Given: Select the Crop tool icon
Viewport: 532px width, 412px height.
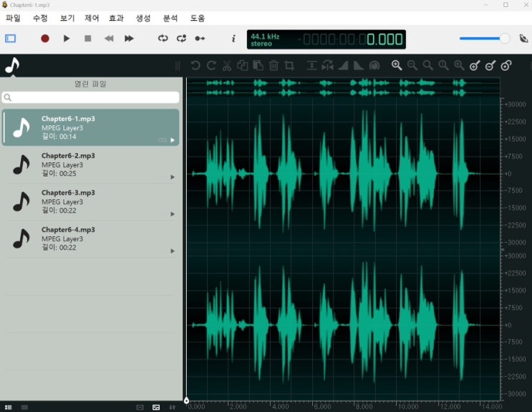Looking at the screenshot, I should pos(289,66).
